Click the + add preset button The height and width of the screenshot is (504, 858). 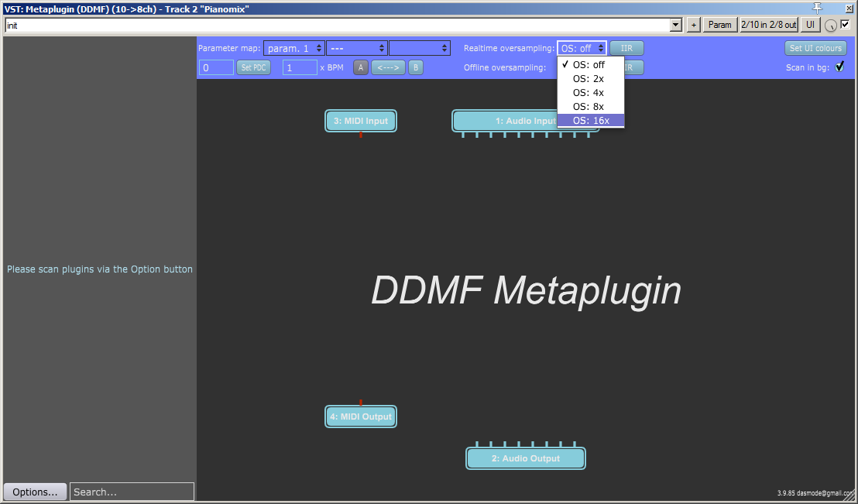[693, 25]
